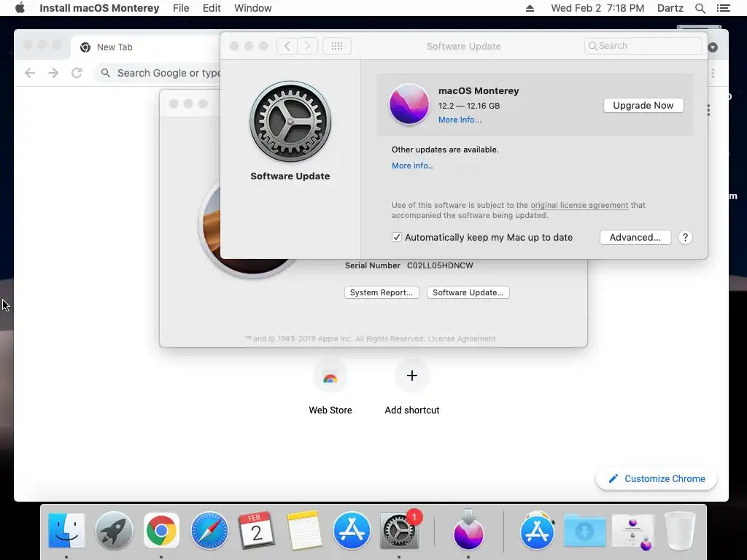This screenshot has height=560, width=747.
Task: Open the Advanced... options
Action: tap(635, 237)
